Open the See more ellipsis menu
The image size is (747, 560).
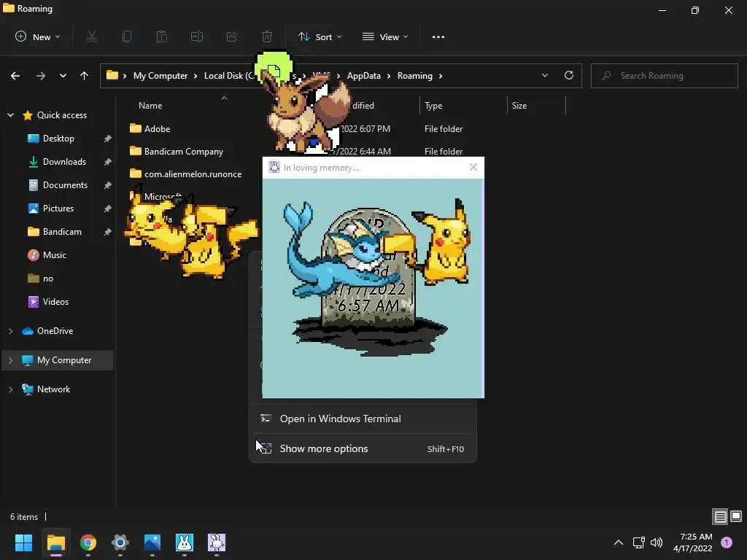(x=438, y=36)
